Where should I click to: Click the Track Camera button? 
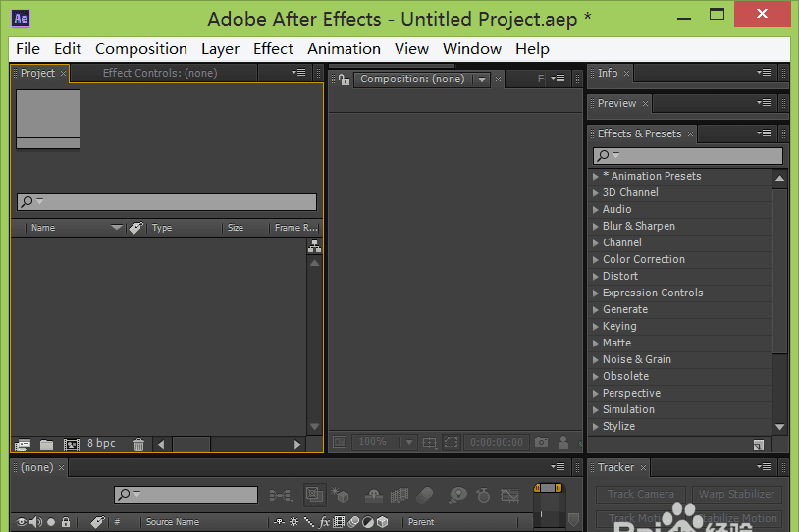tap(640, 495)
